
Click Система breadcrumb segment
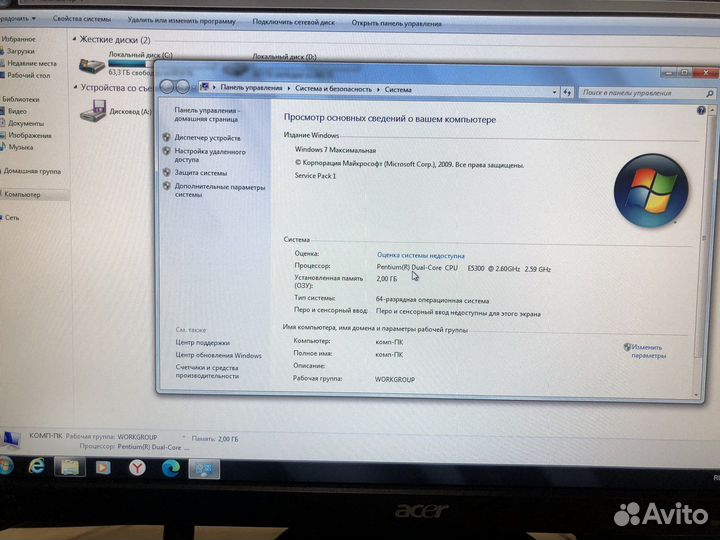pyautogui.click(x=398, y=90)
